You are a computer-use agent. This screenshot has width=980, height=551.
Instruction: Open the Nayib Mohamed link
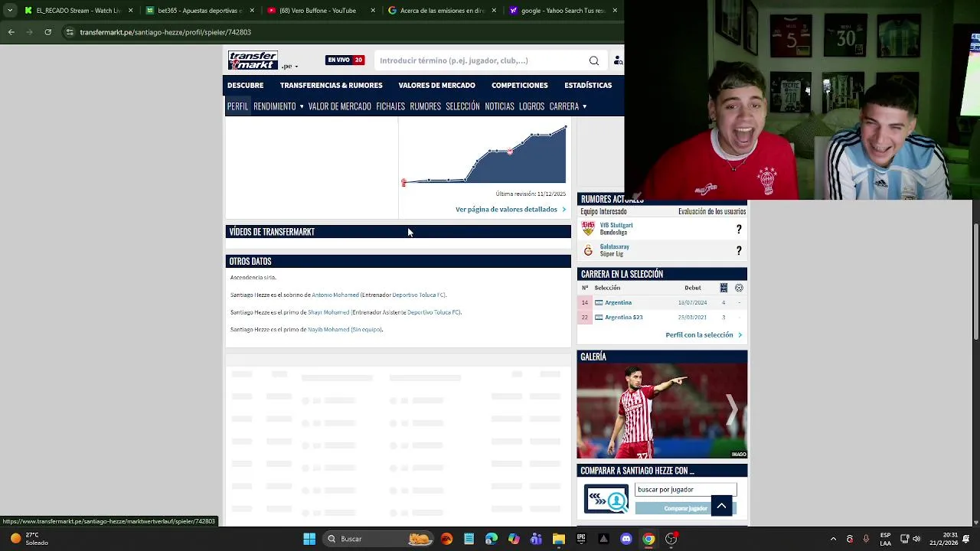tap(328, 330)
